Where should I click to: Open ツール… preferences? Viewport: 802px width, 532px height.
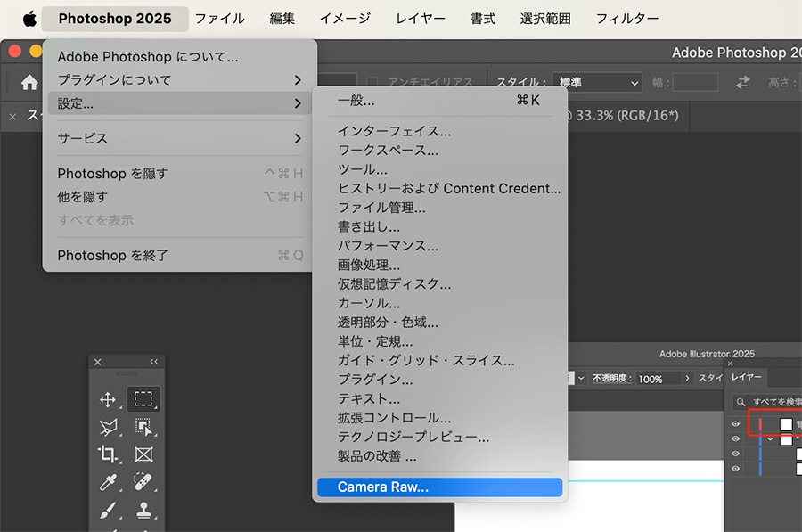click(440, 169)
